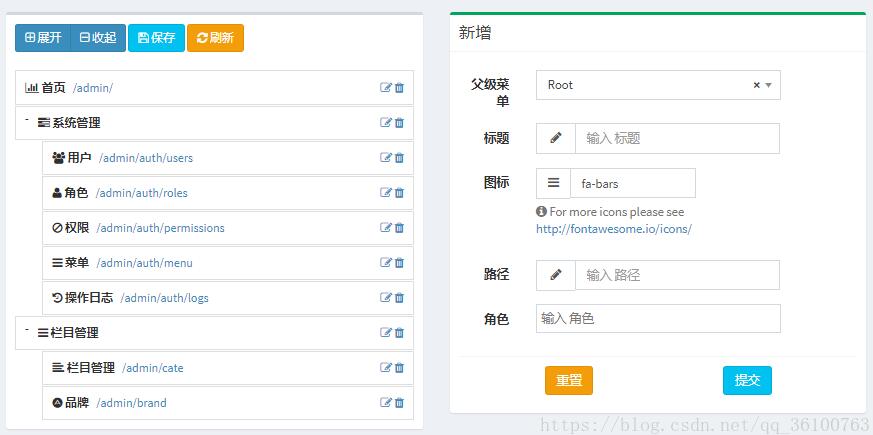Collapse all items with 收起 button
Image resolution: width=873 pixels, height=435 pixels.
tap(98, 38)
